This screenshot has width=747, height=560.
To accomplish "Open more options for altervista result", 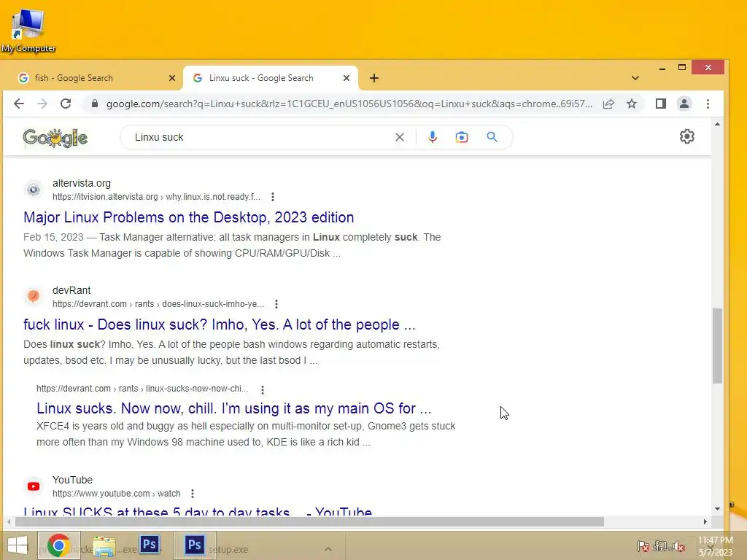I will (273, 197).
